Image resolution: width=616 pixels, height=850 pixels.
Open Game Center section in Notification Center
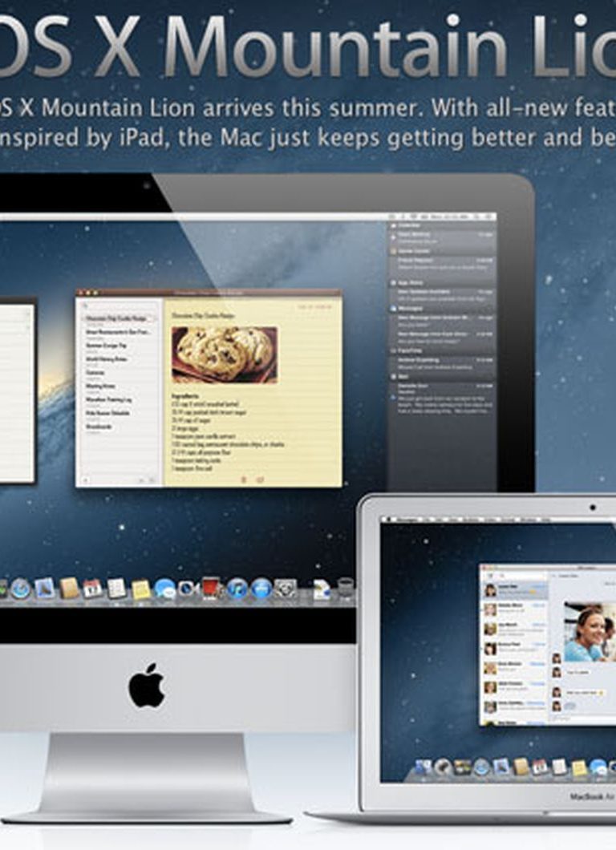(442, 251)
